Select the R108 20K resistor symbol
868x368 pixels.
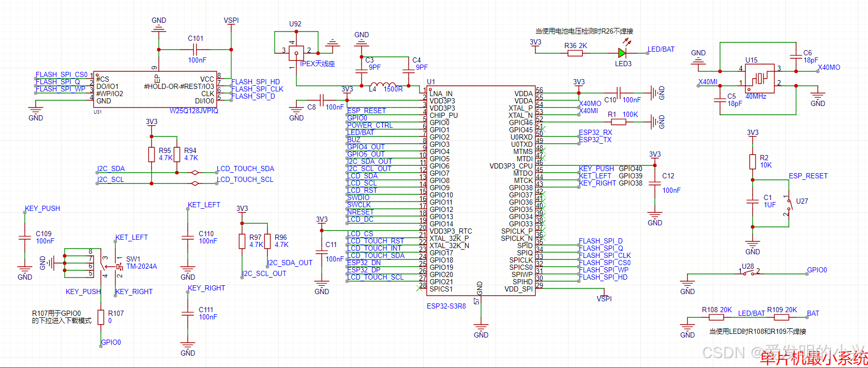tap(716, 317)
